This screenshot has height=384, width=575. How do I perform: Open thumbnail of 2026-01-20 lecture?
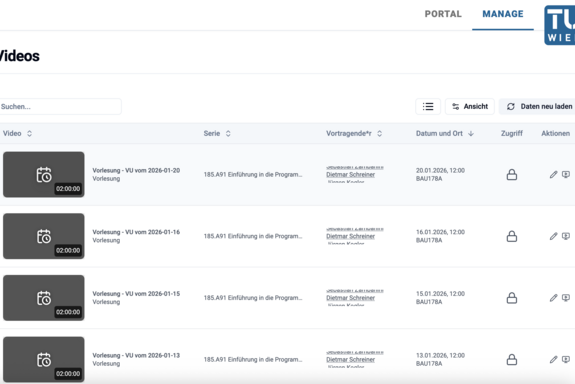44,175
